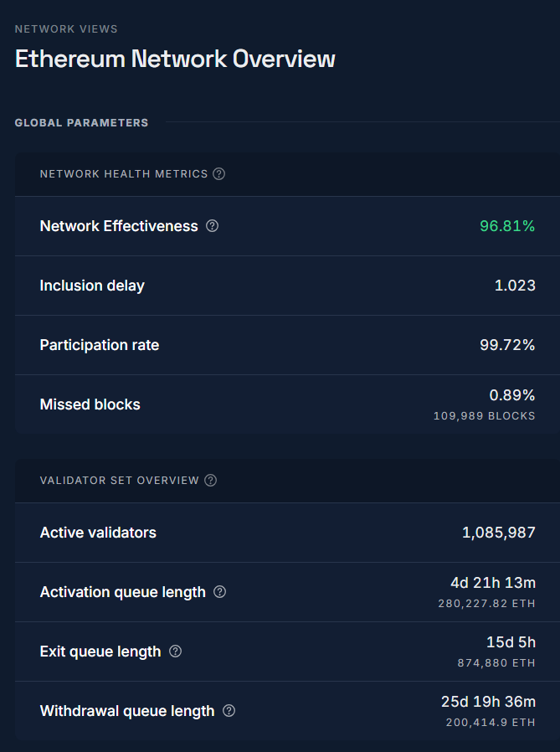Click the Network Views breadcrumb label
This screenshot has width=560, height=752.
[x=66, y=29]
